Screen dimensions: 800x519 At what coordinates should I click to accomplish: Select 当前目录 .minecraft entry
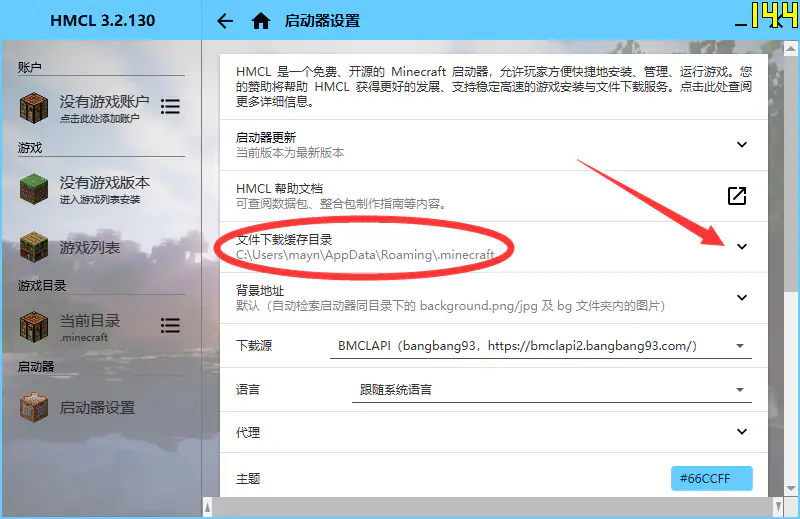coord(90,328)
